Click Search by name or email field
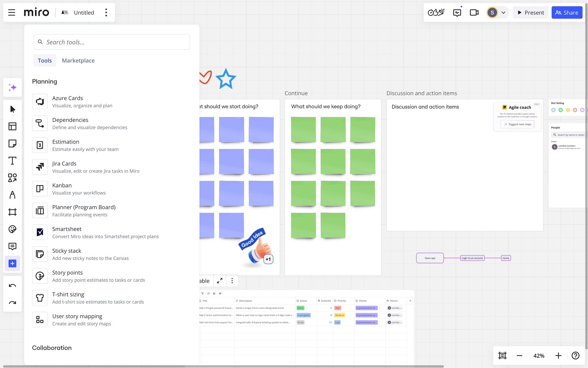This screenshot has height=368, width=588. click(568, 135)
